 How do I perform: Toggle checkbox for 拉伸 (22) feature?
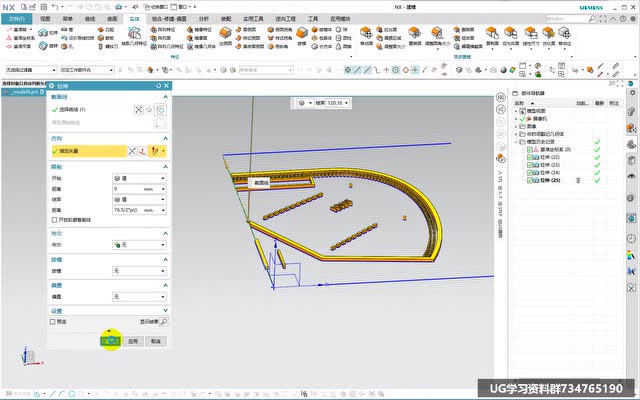[530, 157]
